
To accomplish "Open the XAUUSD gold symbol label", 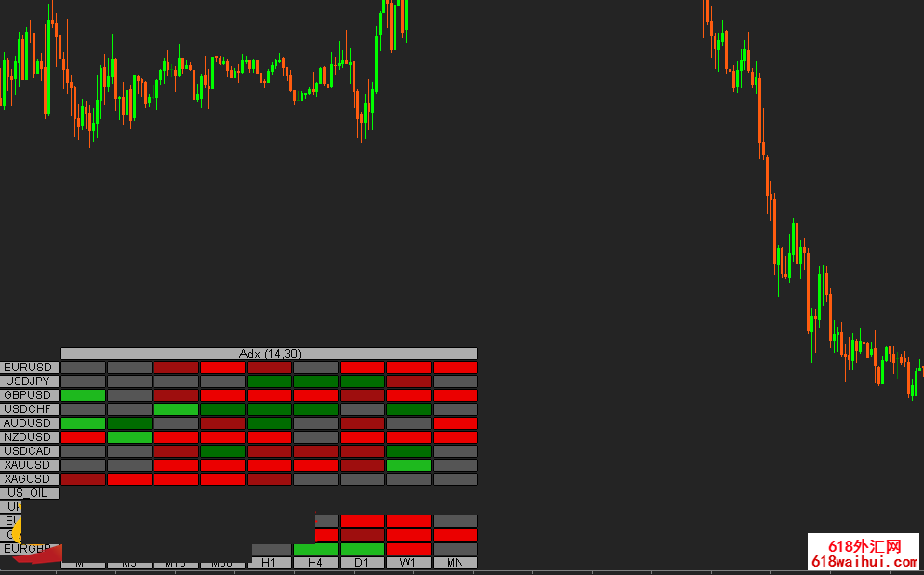I will click(29, 465).
